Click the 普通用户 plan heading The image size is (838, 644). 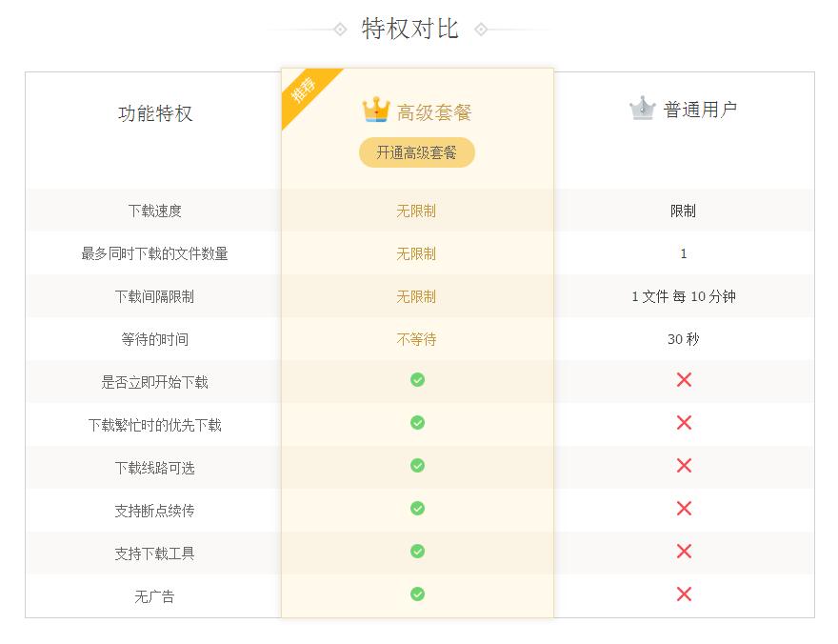[700, 110]
